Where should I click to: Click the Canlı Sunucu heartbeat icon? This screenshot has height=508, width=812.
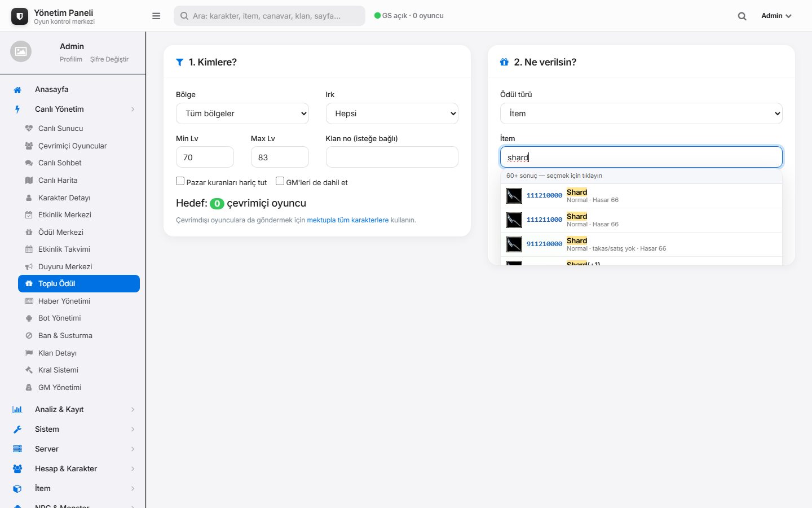(x=29, y=129)
